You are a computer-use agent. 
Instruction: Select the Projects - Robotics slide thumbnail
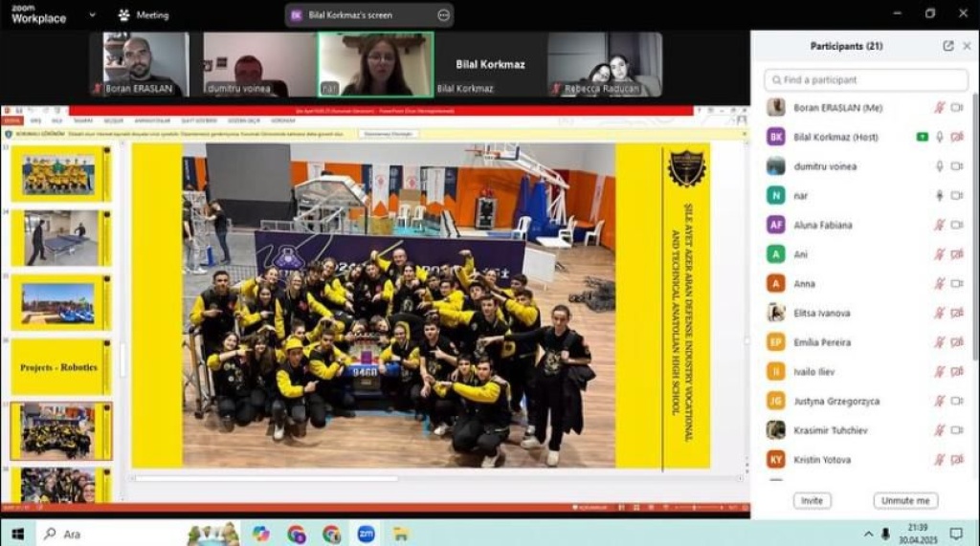pos(60,367)
